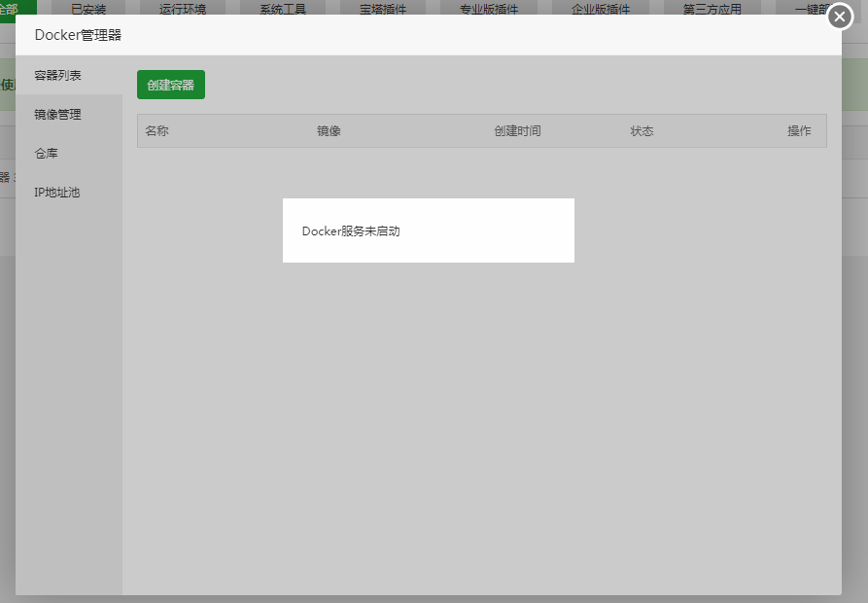The height and width of the screenshot is (603, 868).
Task: Open the 容器列表 sidebar tab
Action: pos(69,75)
